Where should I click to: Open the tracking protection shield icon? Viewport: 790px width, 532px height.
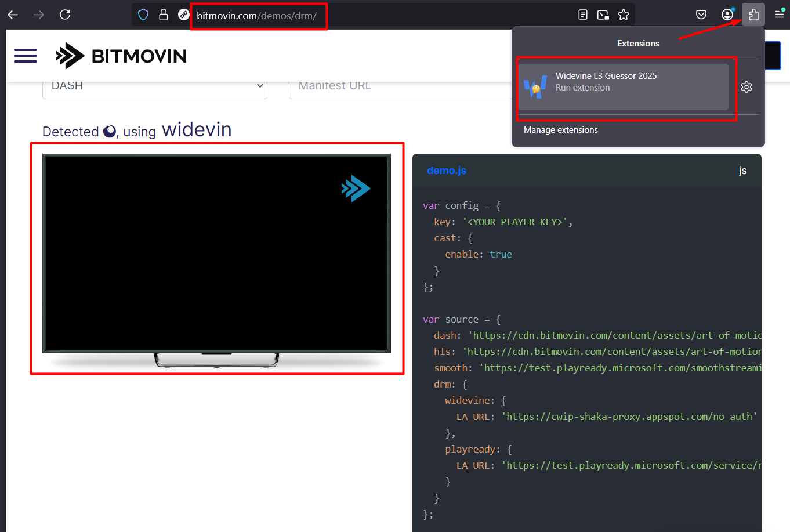click(143, 15)
